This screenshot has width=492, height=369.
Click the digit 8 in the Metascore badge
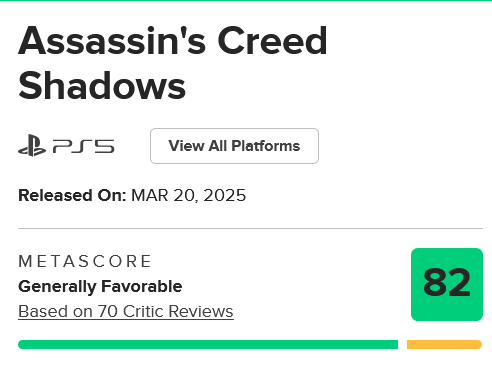click(x=435, y=282)
